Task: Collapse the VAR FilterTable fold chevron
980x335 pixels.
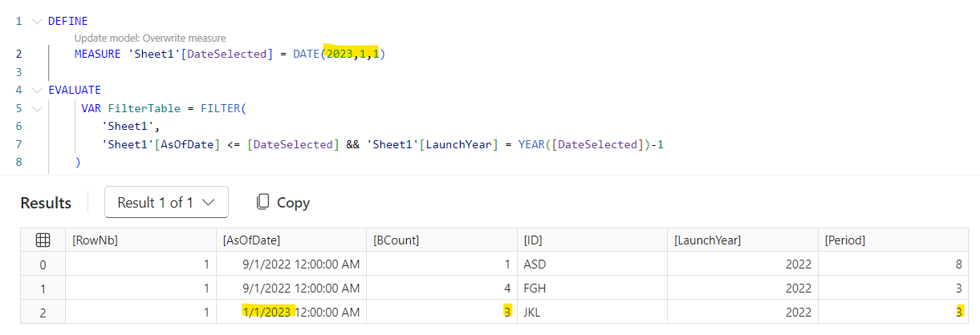Action: pyautogui.click(x=37, y=108)
